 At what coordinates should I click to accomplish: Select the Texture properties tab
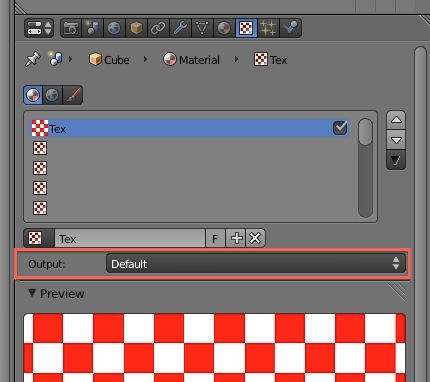coord(246,28)
